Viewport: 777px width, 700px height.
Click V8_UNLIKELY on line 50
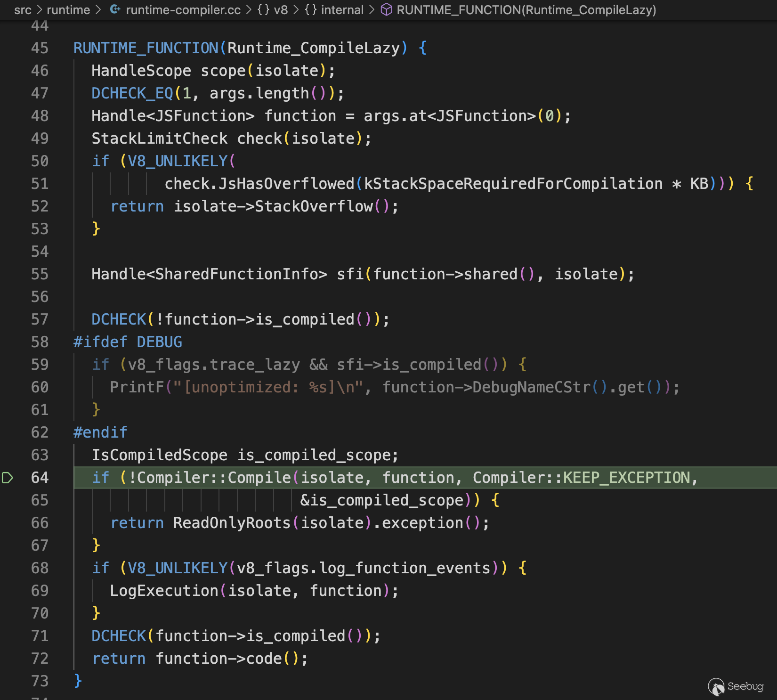click(178, 161)
